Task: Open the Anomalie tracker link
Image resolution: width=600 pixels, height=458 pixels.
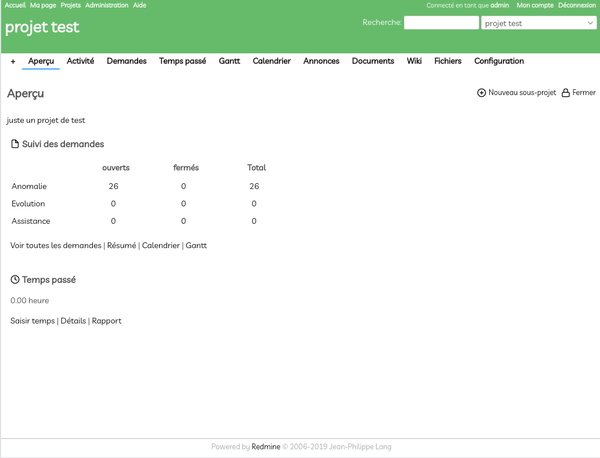Action: (x=29, y=186)
